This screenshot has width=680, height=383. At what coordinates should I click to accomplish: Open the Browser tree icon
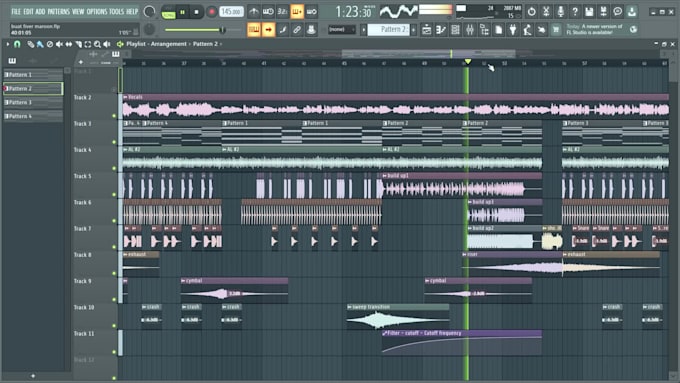[484, 30]
